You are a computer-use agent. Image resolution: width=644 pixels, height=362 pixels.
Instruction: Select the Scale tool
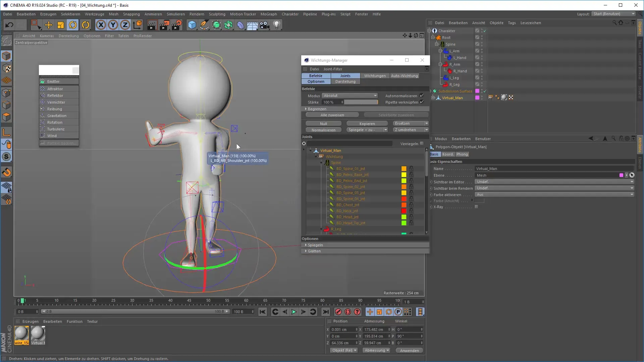(61, 25)
